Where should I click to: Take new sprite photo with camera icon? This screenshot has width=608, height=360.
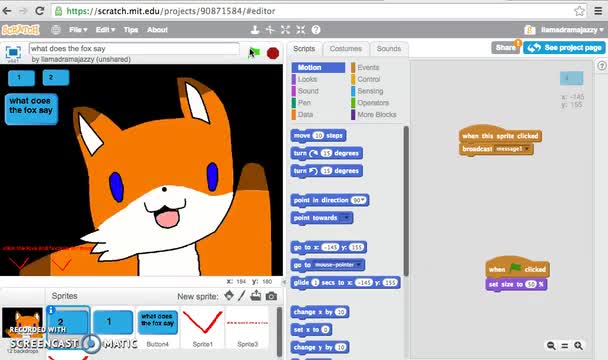(x=271, y=296)
